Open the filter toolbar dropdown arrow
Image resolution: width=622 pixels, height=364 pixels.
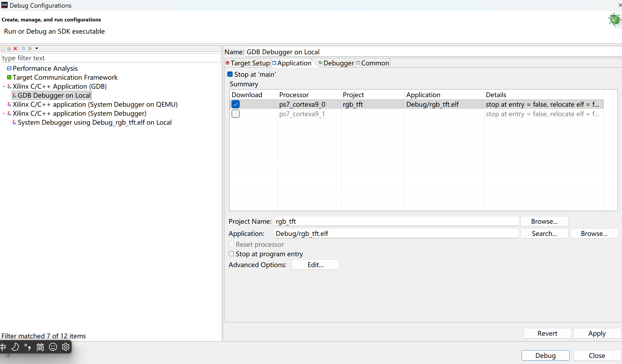(37, 48)
